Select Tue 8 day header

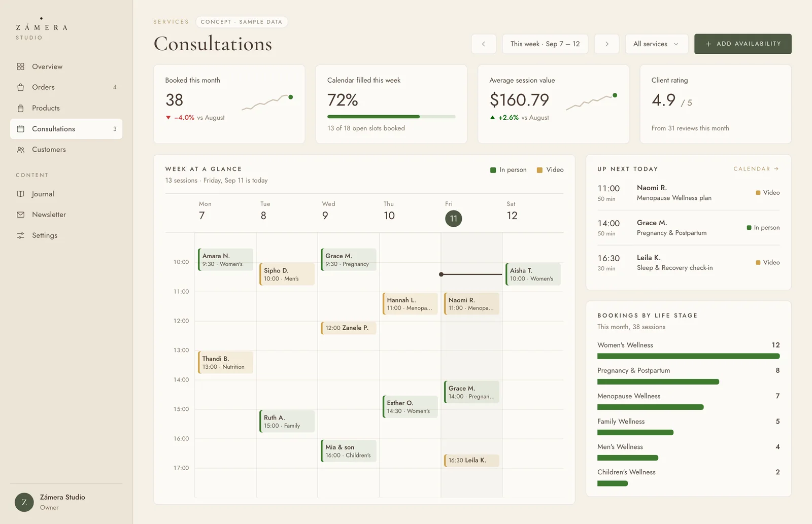[264, 211]
